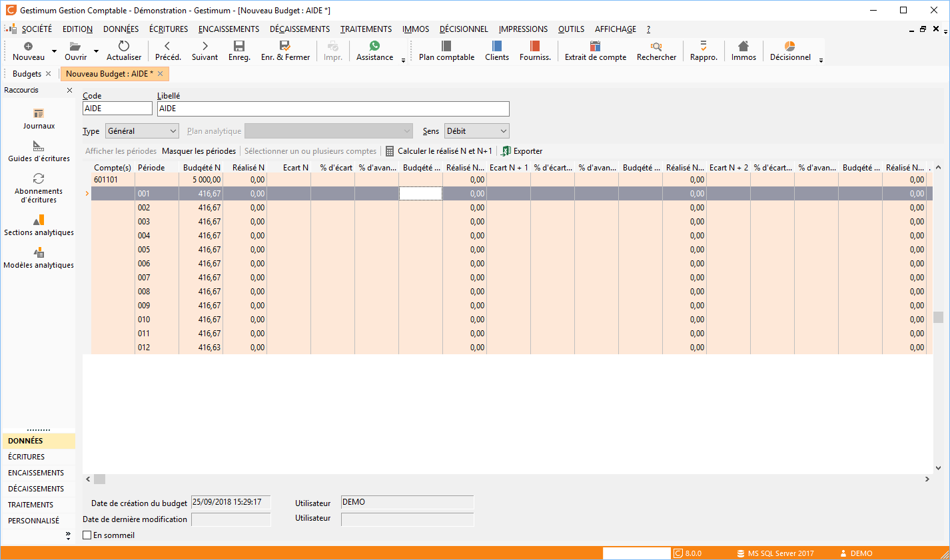Expand toolbar overflow after Décisionnel
Screen dimensions: 950x560
821,61
